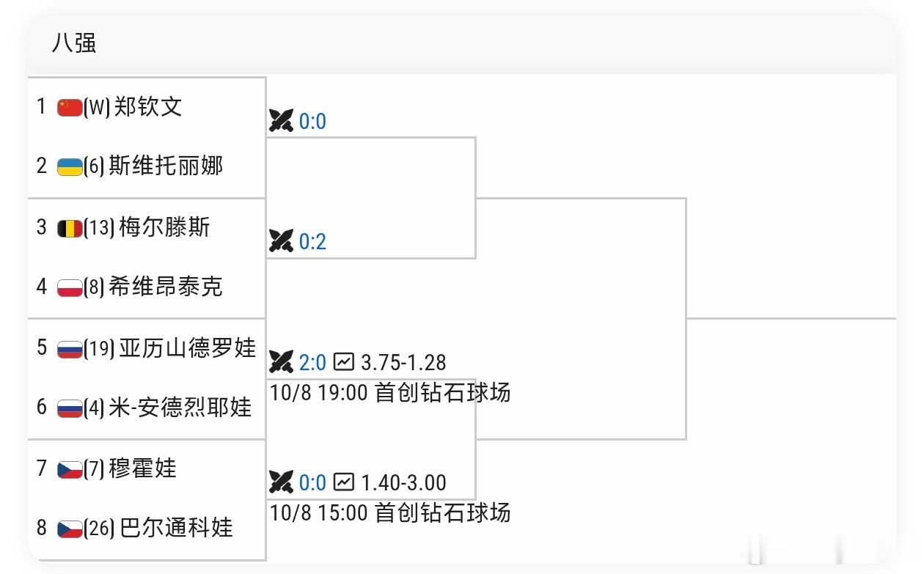Click 10/8 19:00 首创钻石球场 match info

(x=390, y=393)
